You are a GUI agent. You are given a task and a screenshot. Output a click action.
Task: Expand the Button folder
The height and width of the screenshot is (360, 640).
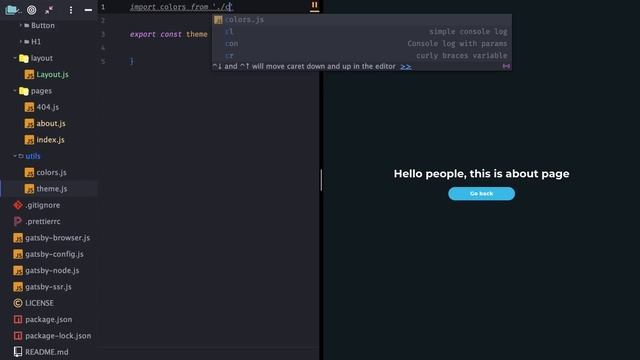coord(20,25)
